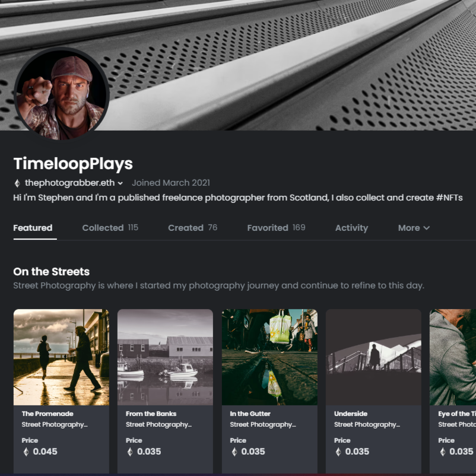Image resolution: width=476 pixels, height=476 pixels.
Task: Open the Underside photo thumbnail
Action: tap(374, 357)
